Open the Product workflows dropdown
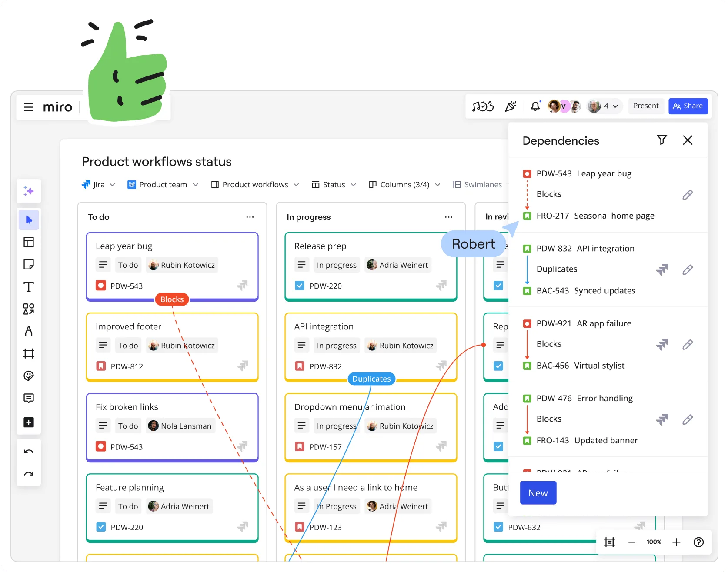 point(255,185)
